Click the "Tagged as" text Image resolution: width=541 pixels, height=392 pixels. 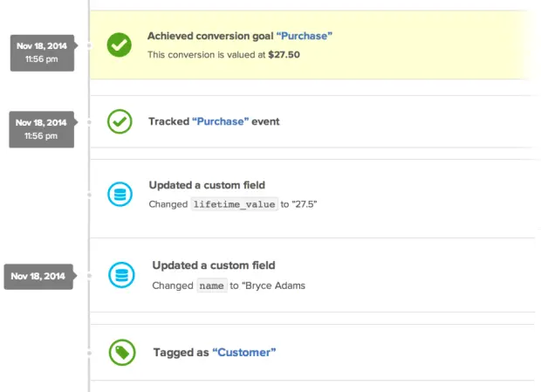coord(181,353)
